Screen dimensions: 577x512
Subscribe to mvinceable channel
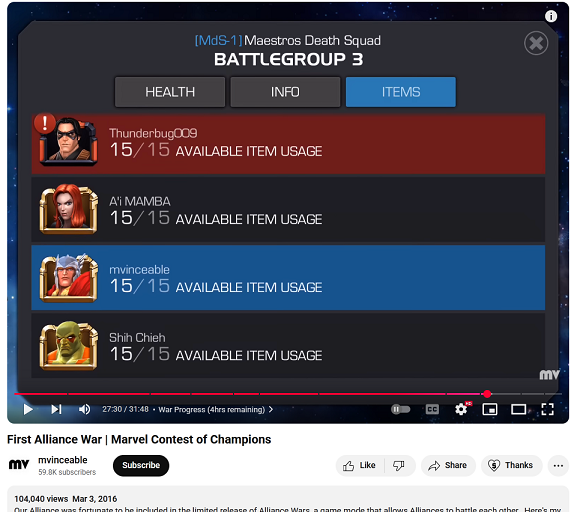(x=141, y=465)
